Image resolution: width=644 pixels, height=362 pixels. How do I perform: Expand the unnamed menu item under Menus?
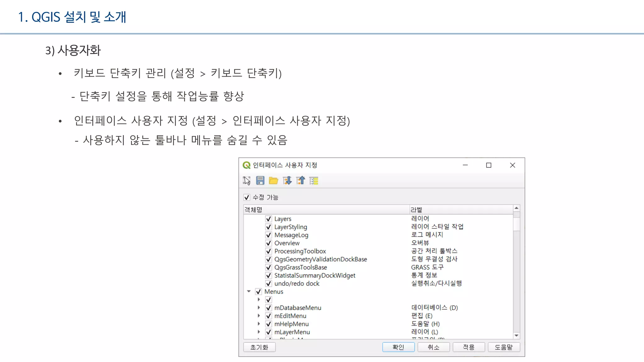pyautogui.click(x=259, y=299)
